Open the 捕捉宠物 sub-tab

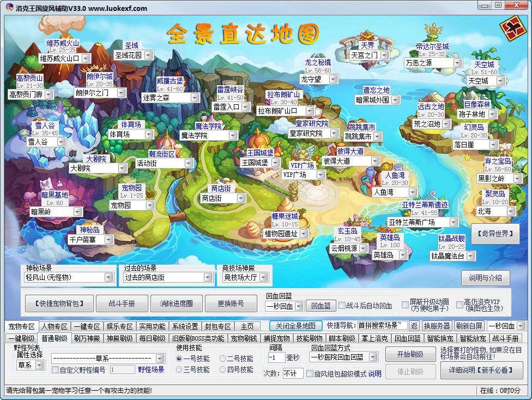tap(276, 338)
